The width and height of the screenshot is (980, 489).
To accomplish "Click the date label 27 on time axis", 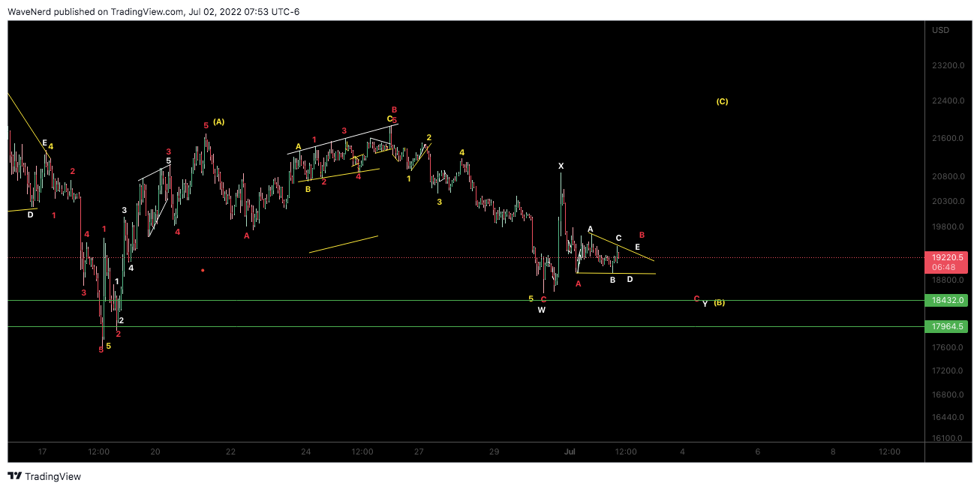I will pyautogui.click(x=419, y=452).
